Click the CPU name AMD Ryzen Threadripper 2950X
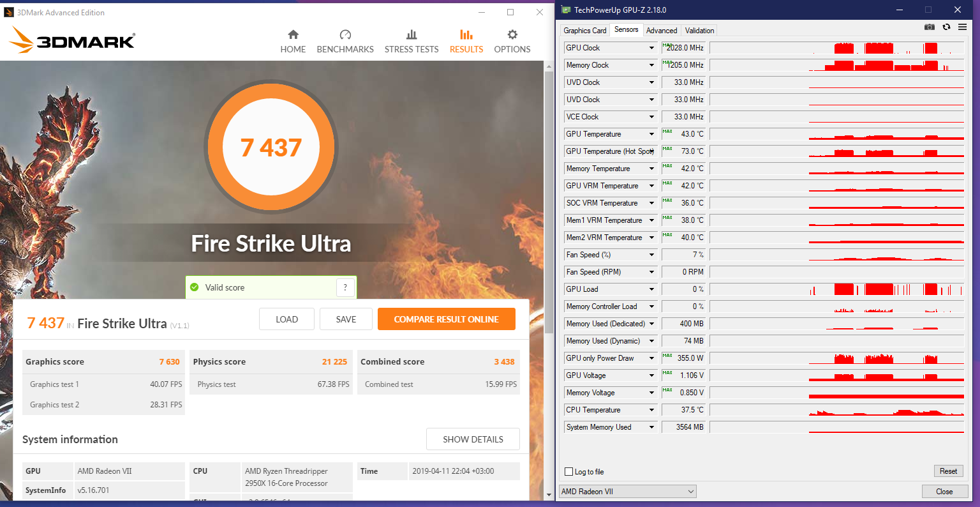The width and height of the screenshot is (980, 507). pos(286,477)
